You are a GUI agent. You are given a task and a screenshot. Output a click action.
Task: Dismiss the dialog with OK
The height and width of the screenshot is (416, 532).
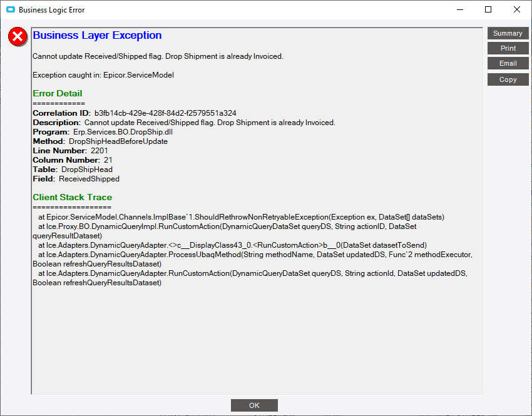254,405
